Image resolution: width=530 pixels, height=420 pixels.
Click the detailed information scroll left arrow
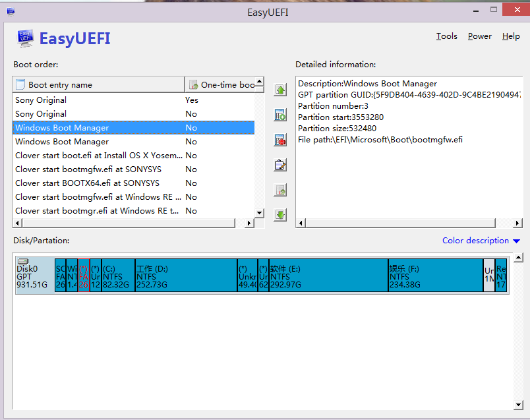point(301,223)
